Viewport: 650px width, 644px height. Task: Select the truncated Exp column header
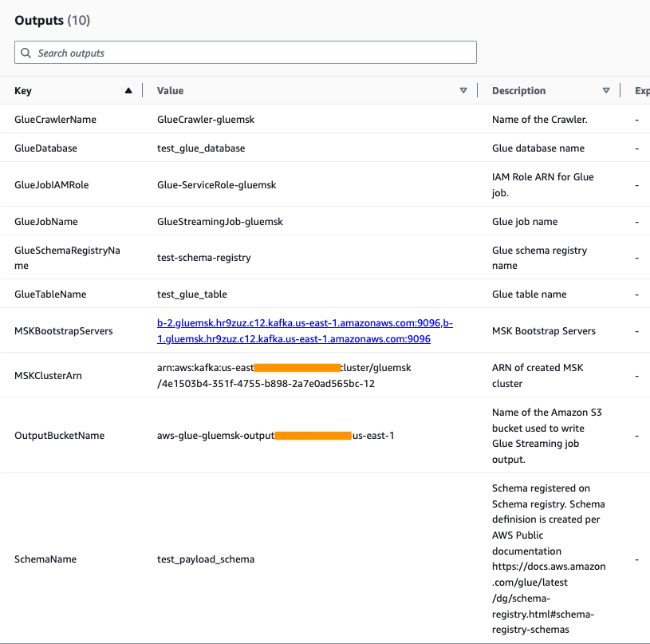coord(640,90)
